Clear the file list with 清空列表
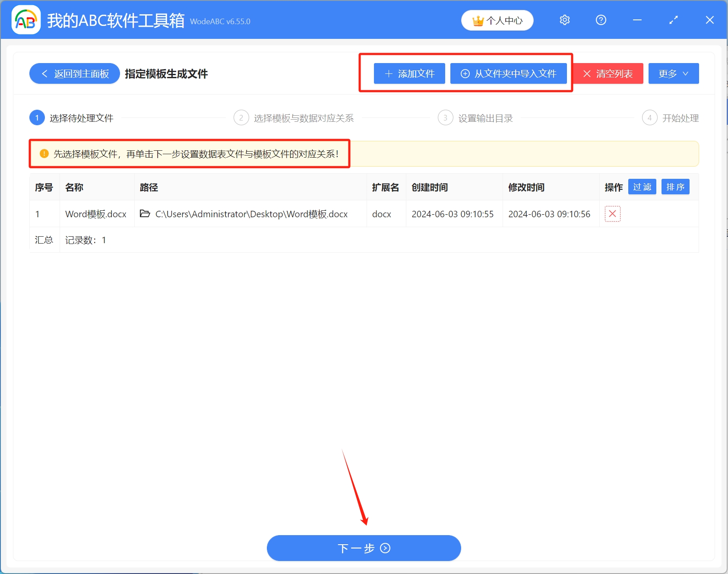 608,73
